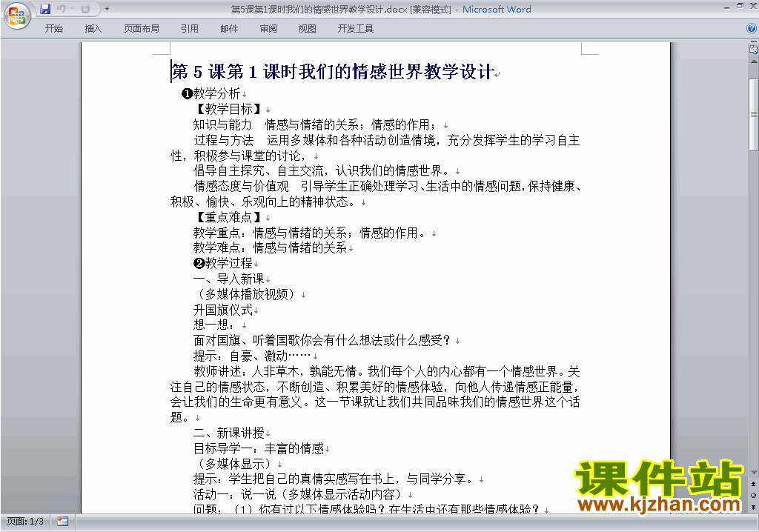The image size is (759, 532).
Task: Click the line 教学难点：情感与情绪的关系
Action: point(270,248)
